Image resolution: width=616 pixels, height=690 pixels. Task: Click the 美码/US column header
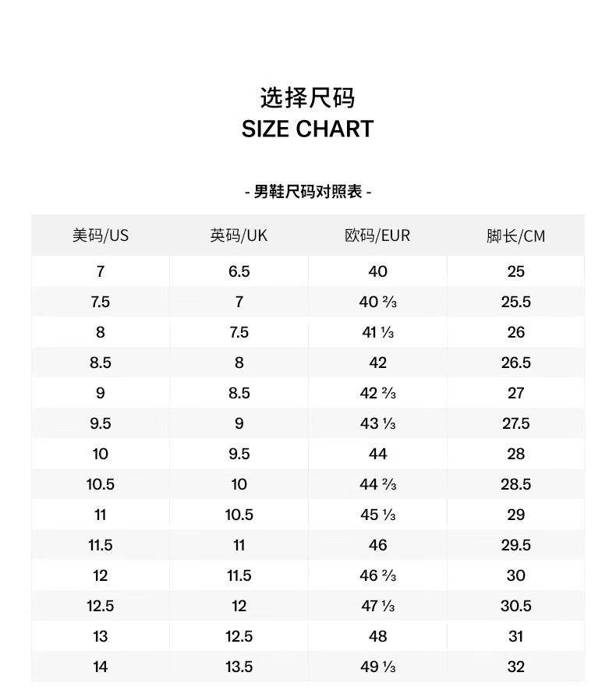click(x=101, y=235)
